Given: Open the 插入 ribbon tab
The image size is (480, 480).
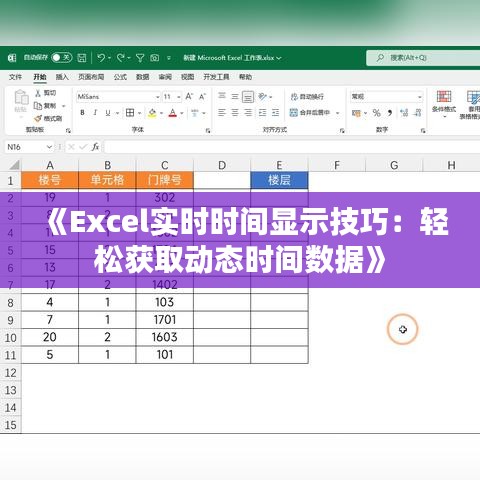Looking at the screenshot, I should (x=62, y=77).
